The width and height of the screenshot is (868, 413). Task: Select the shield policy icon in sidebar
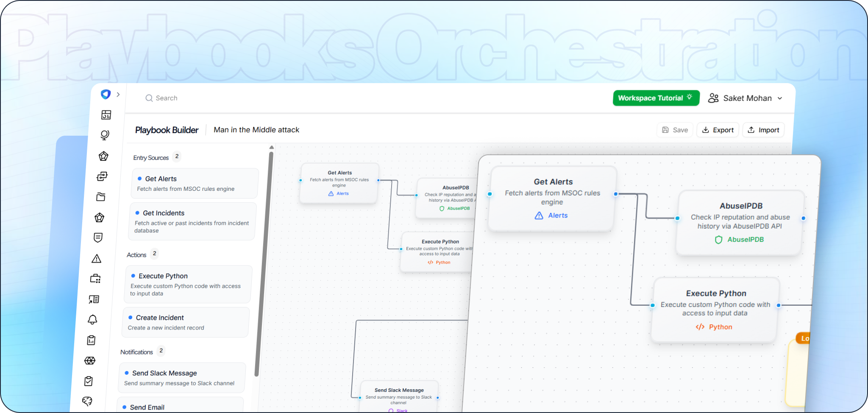98,237
